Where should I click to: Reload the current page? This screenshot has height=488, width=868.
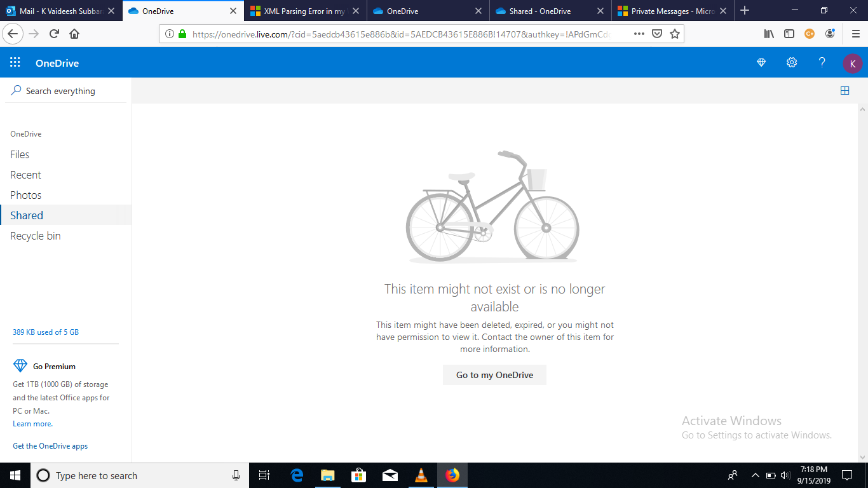click(x=54, y=34)
